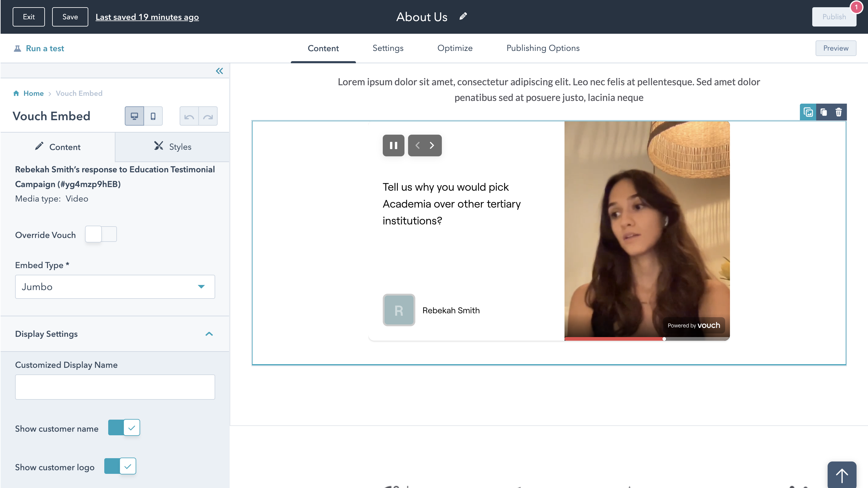Open the Styles tab in sidebar
Screen dimensions: 868x488
pos(172,147)
